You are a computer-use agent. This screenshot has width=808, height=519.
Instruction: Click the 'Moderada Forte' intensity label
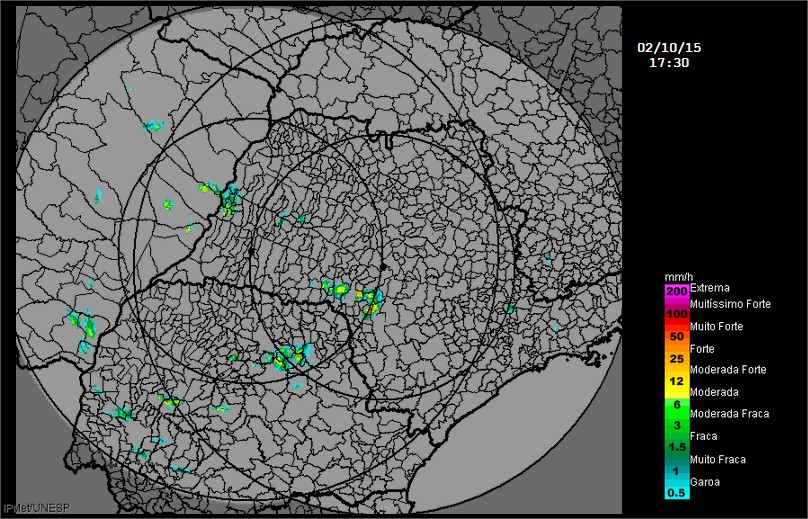click(x=728, y=370)
